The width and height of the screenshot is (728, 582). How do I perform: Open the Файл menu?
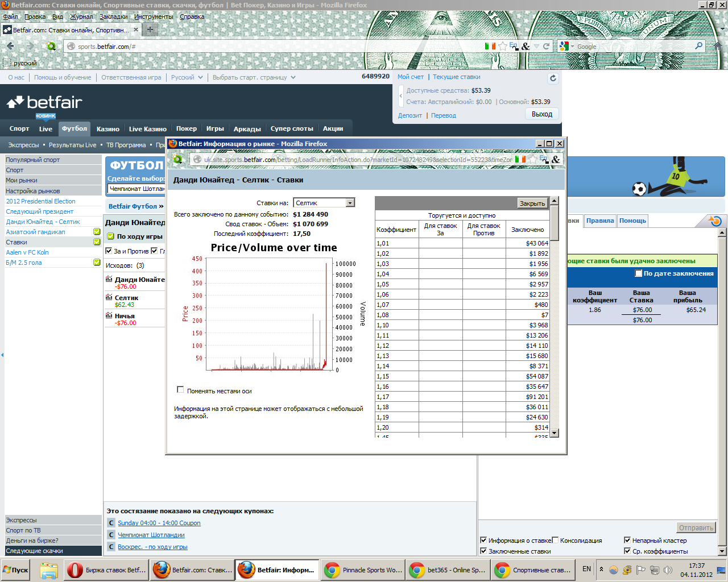10,16
